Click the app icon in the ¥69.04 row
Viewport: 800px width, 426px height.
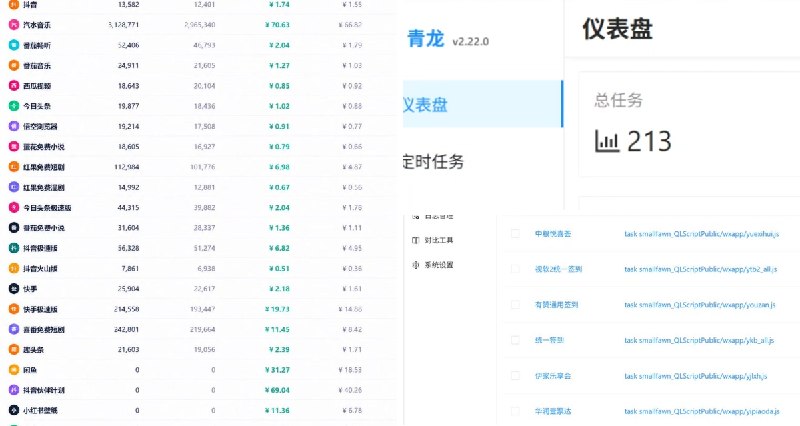[14, 390]
